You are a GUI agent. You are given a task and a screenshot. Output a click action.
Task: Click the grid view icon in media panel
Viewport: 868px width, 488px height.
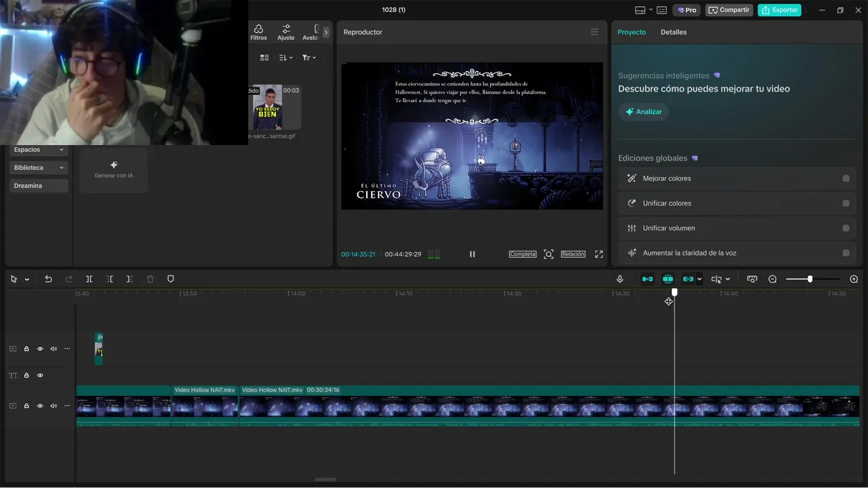[x=264, y=58]
